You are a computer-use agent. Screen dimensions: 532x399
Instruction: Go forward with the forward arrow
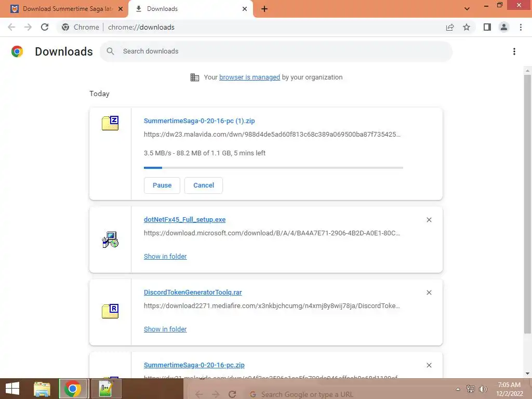(28, 27)
